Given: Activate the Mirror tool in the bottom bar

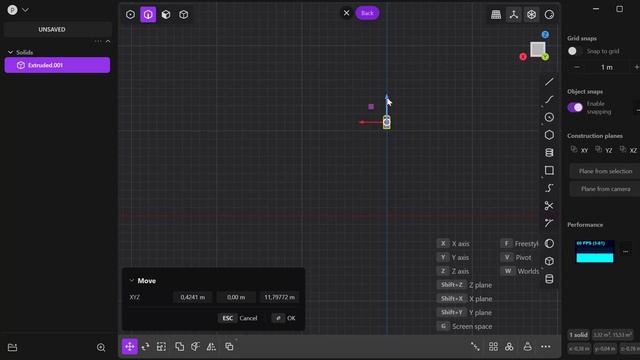Looking at the screenshot, I should point(211,347).
